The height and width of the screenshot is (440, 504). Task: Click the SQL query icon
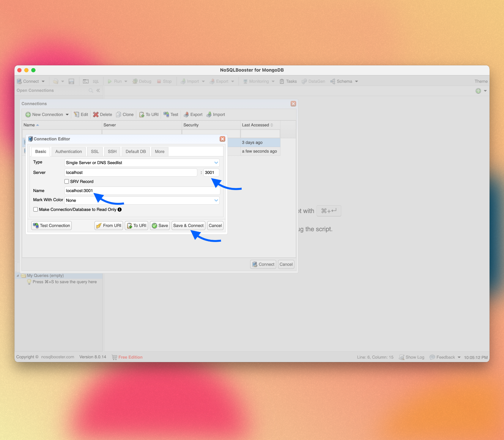point(96,81)
